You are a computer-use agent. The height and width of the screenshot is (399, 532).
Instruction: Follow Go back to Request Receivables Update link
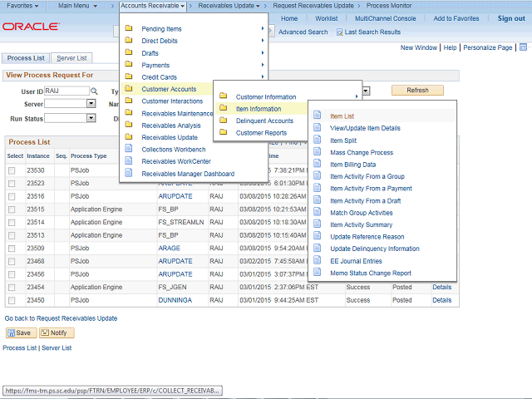click(x=61, y=318)
